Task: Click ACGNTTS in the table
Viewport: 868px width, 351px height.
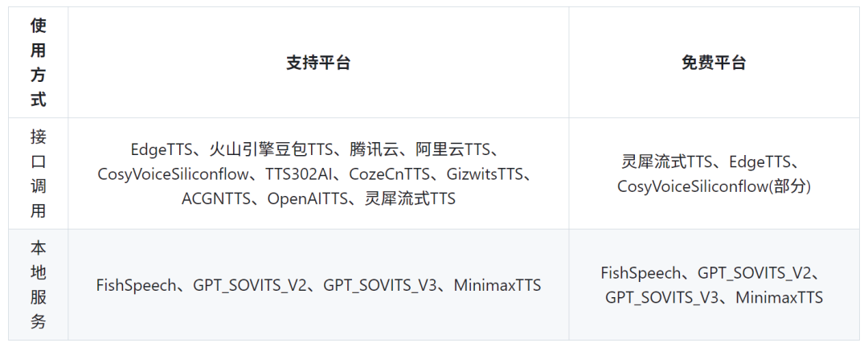Action: pyautogui.click(x=216, y=198)
